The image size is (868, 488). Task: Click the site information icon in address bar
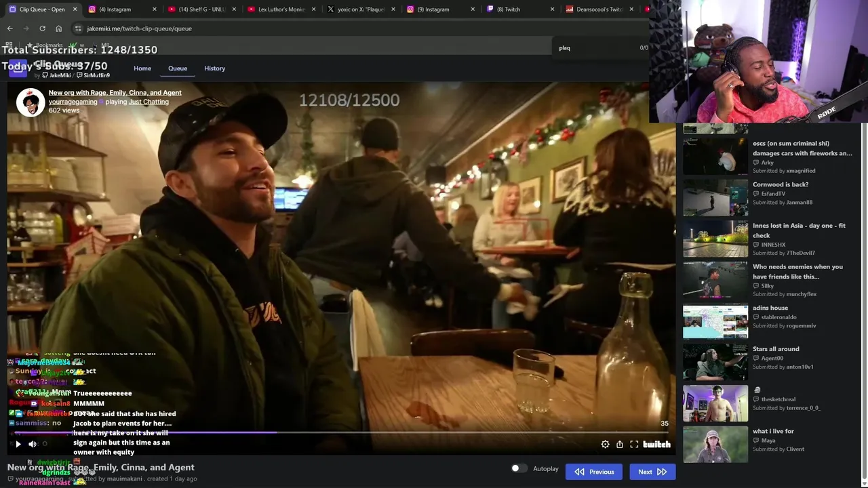78,28
